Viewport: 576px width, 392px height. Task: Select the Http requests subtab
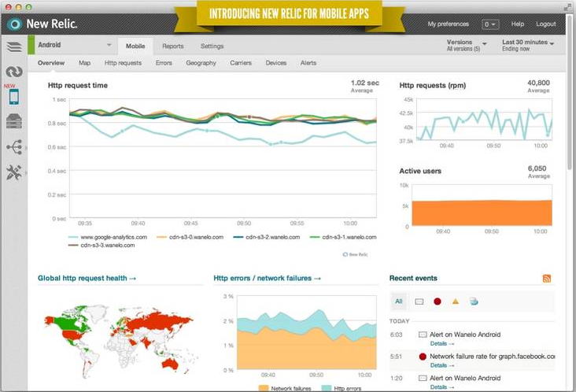point(123,63)
